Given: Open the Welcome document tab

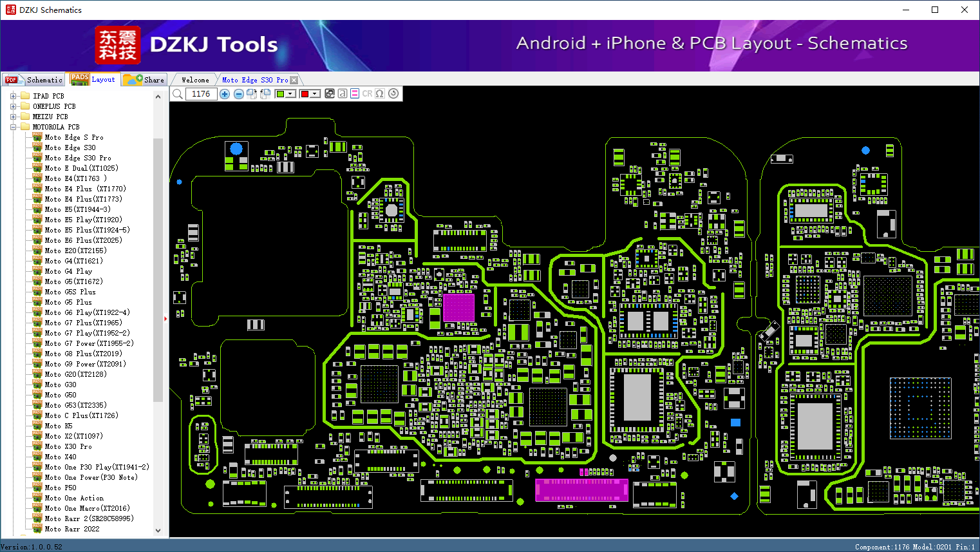Looking at the screenshot, I should coord(195,80).
